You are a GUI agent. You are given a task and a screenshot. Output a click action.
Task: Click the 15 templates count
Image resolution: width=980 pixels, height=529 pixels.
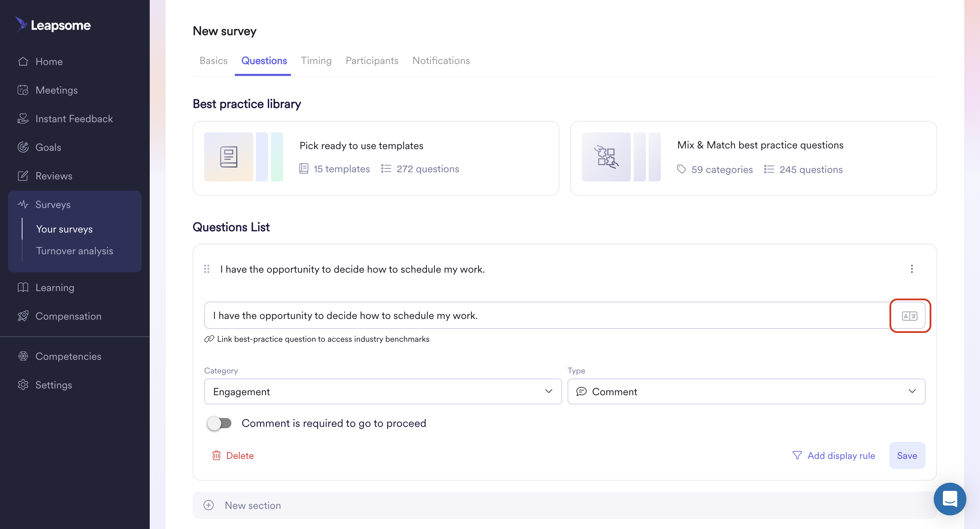[334, 169]
